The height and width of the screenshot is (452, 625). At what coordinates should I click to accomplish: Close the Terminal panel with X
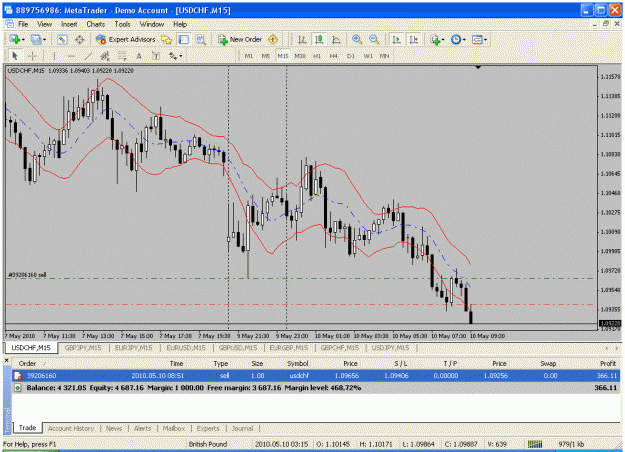click(6, 360)
